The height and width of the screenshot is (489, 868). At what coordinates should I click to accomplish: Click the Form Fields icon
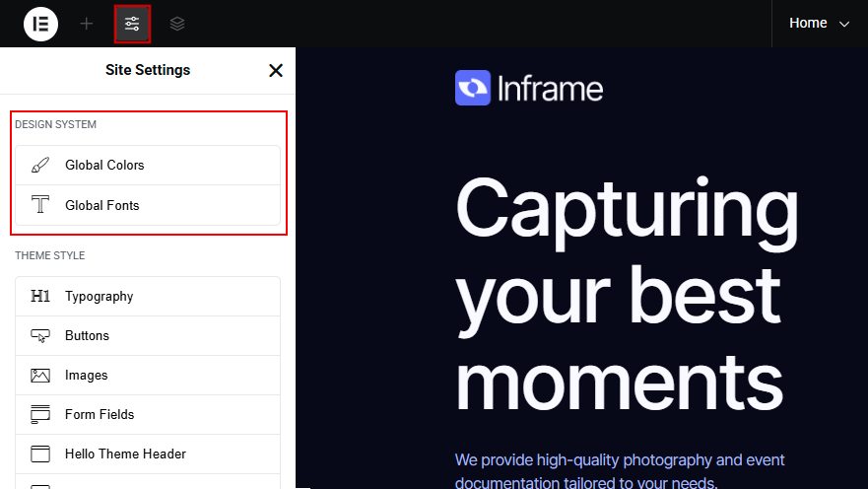[x=40, y=415]
